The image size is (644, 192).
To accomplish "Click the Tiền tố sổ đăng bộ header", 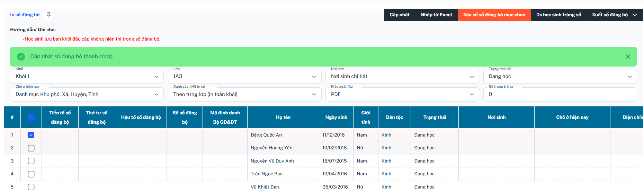I will [x=60, y=117].
